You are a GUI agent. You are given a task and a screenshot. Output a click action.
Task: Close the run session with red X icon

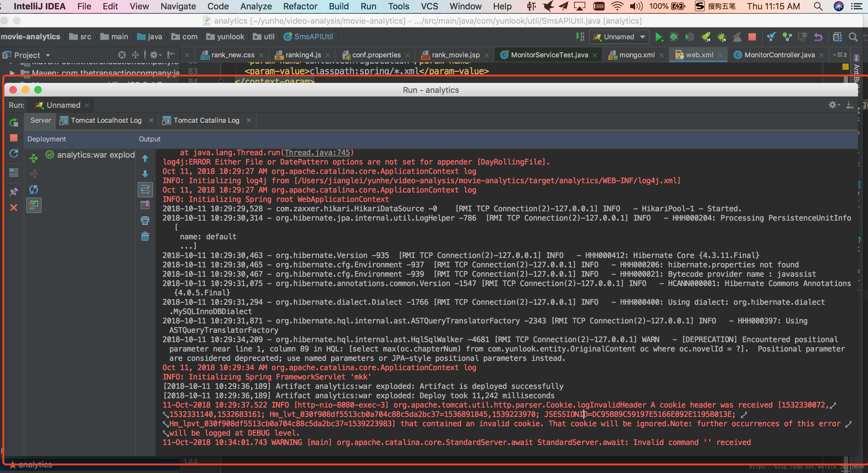pyautogui.click(x=14, y=208)
